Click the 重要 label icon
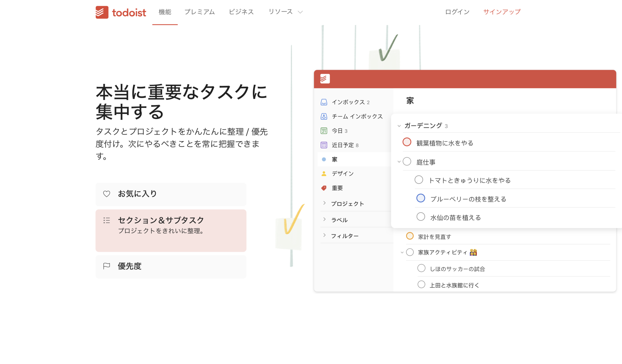This screenshot has height=364, width=622. [x=324, y=188]
